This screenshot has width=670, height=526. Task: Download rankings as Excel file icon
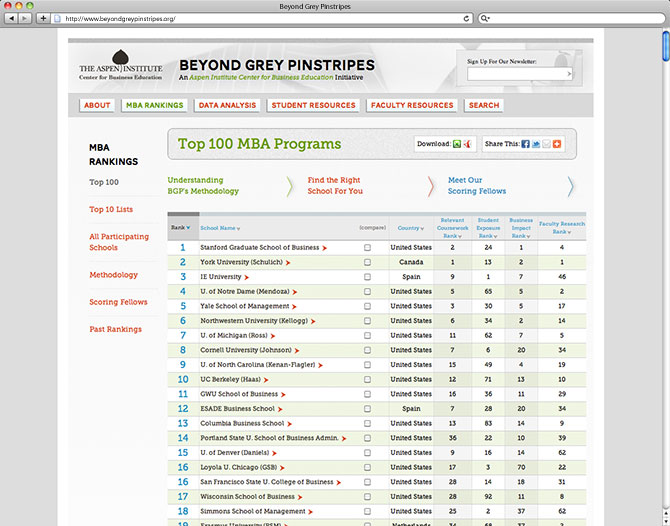tap(457, 144)
